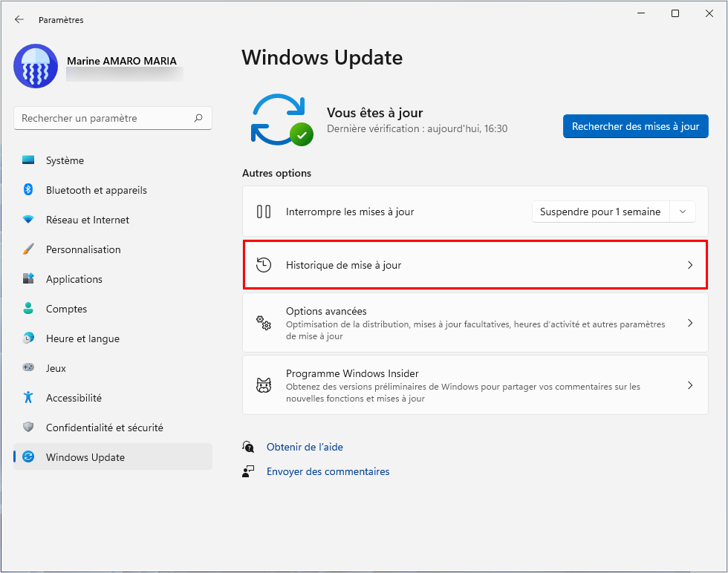Click the pause icon for Interrompre
728x573 pixels.
pos(264,212)
